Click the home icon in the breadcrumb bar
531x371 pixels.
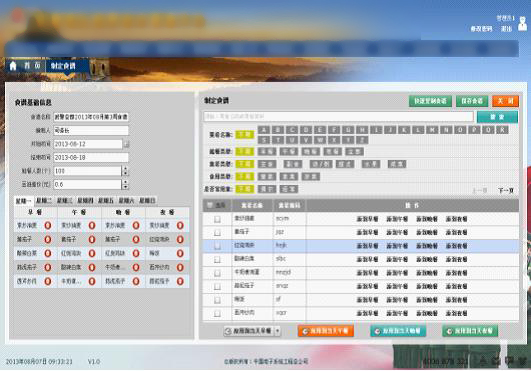(x=13, y=66)
